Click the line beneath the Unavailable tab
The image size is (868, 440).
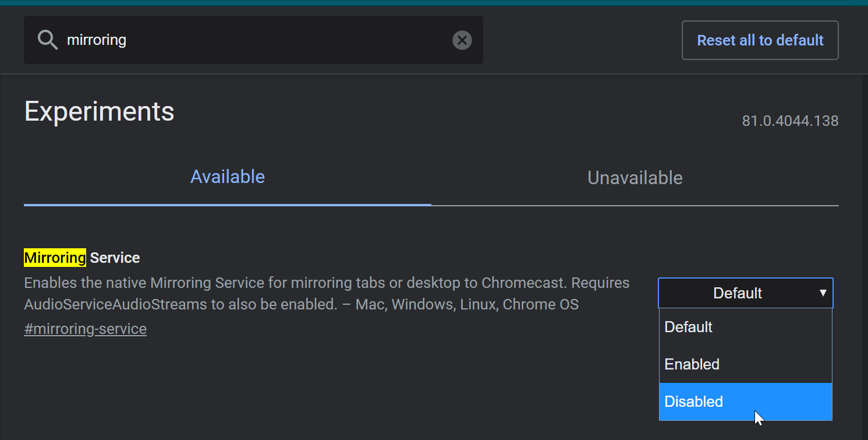[x=635, y=206]
